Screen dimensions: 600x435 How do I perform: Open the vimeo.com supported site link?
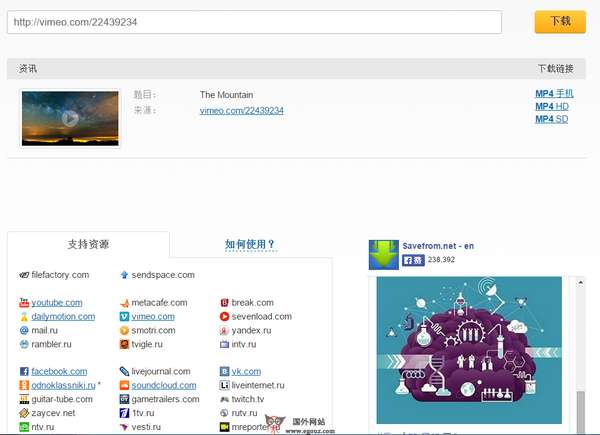[x=153, y=317]
